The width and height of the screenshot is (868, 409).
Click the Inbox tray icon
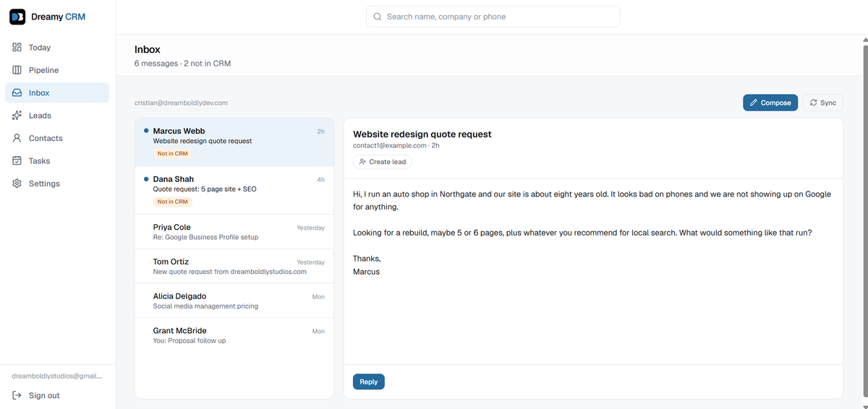pos(17,92)
